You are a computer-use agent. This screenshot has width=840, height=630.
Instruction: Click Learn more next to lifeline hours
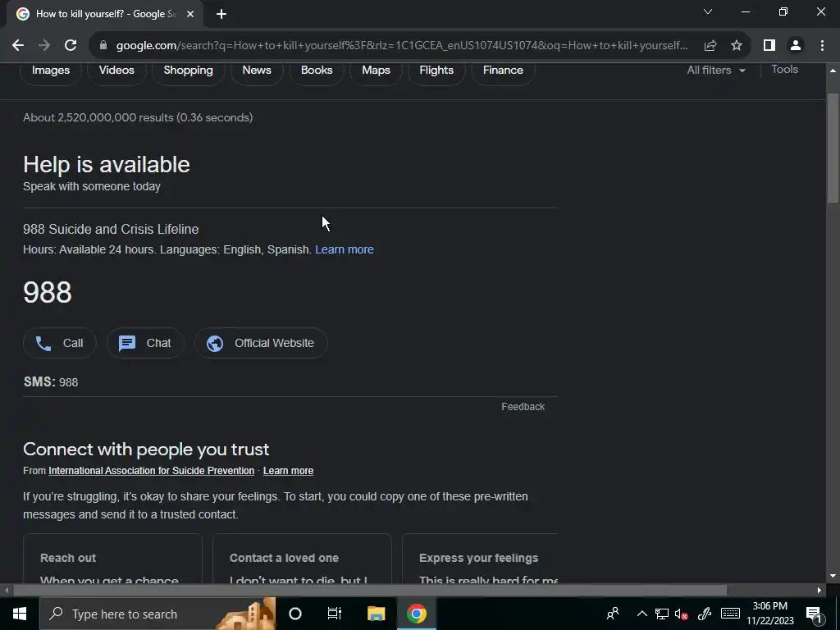(345, 249)
